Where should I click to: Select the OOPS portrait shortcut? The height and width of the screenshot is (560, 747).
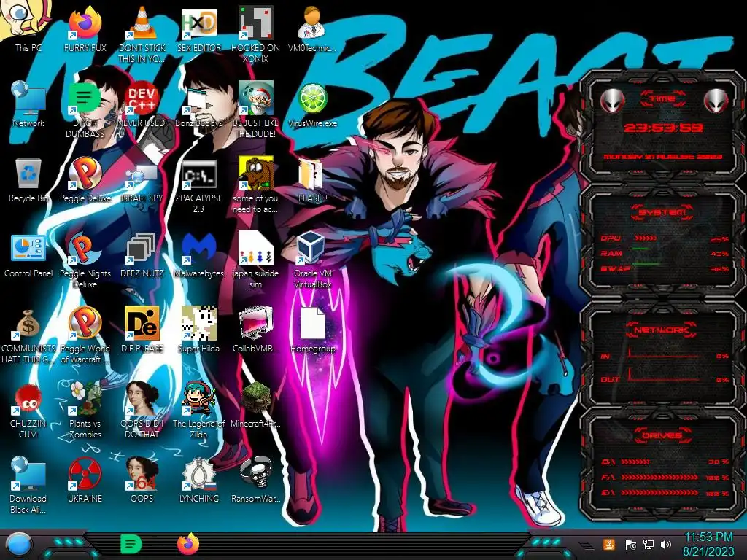point(142,480)
